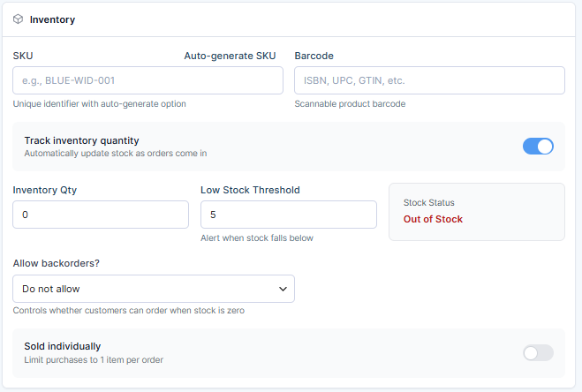Click the 'Low Stock Threshold' label
582x392 pixels.
(250, 190)
